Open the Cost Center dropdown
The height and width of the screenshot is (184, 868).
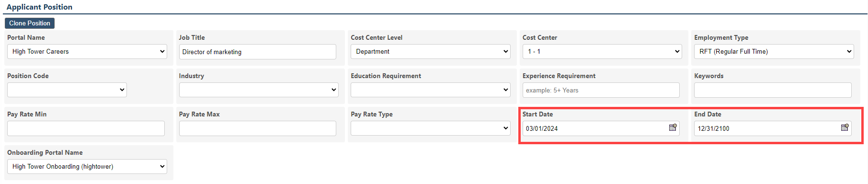point(602,52)
